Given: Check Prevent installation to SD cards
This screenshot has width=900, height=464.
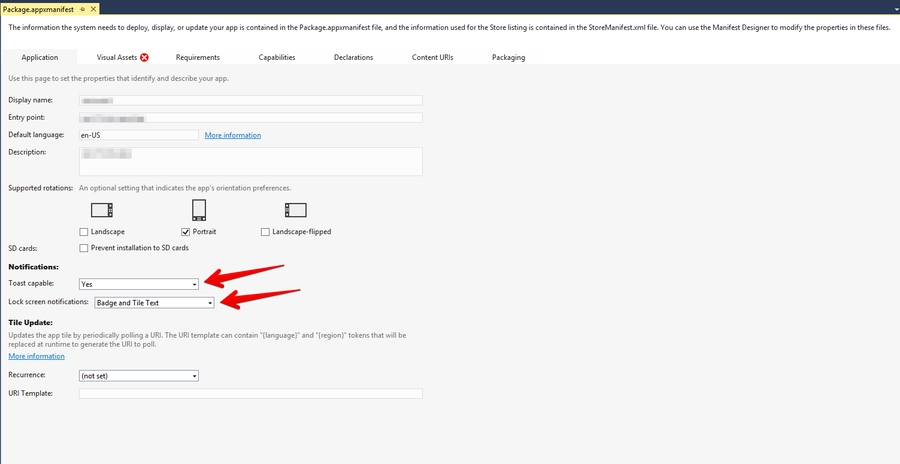Looking at the screenshot, I should [x=84, y=248].
